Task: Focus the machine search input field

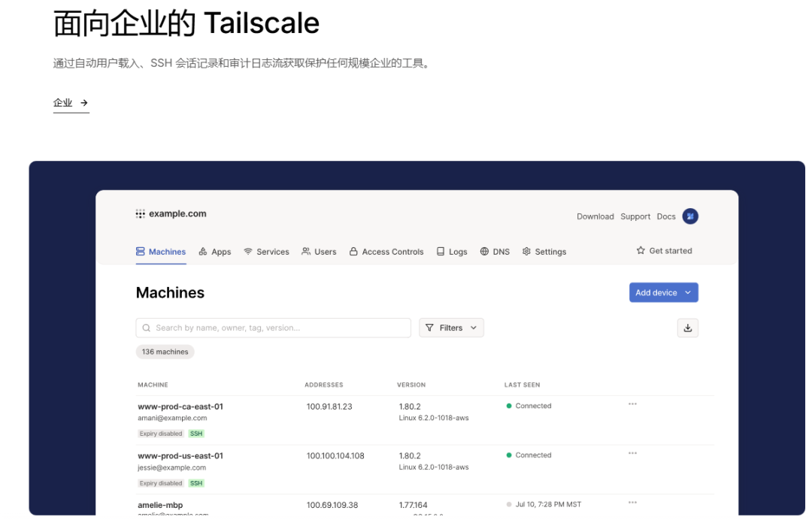Action: (x=278, y=328)
